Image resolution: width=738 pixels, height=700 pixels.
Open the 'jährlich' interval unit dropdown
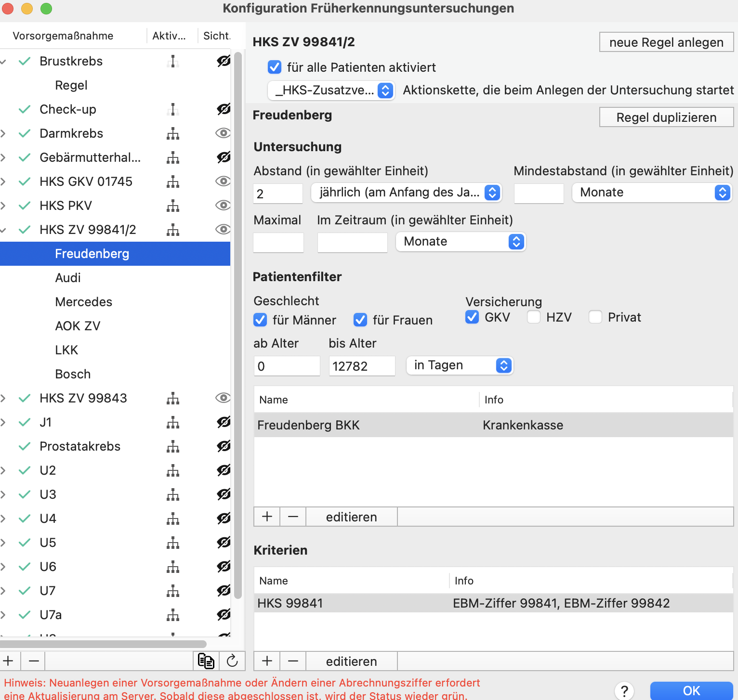click(407, 193)
